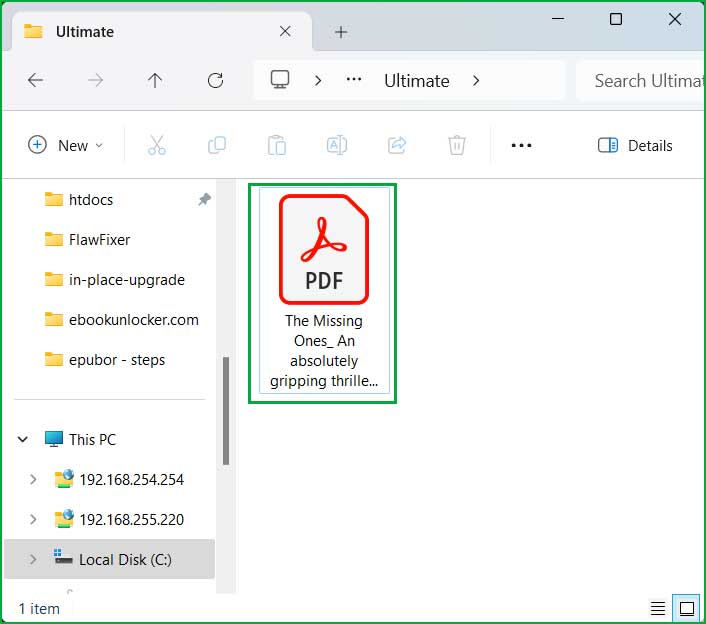Unpin htdocs using the pin icon
The image size is (706, 624).
click(204, 199)
